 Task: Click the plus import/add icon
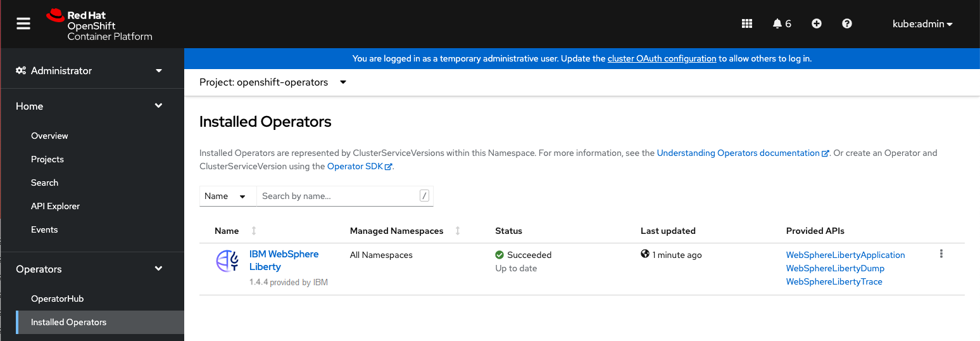(x=817, y=23)
